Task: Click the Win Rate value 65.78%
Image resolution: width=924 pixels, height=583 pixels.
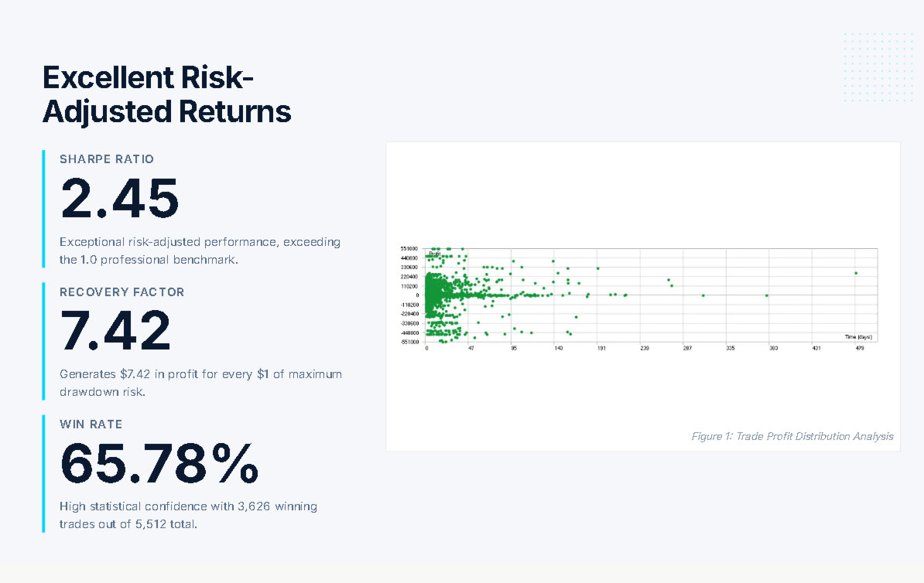Action: (x=159, y=463)
